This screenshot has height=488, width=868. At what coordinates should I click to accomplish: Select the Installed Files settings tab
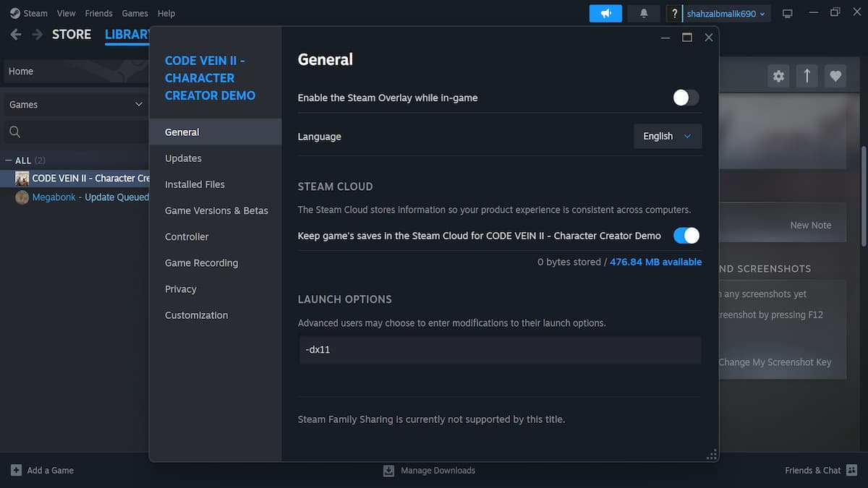pyautogui.click(x=195, y=184)
